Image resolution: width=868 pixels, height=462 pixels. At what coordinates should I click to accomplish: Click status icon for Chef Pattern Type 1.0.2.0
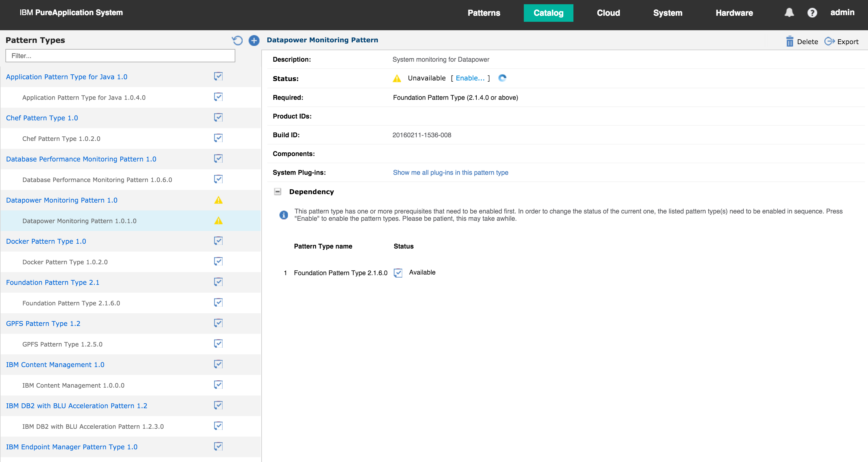[218, 138]
